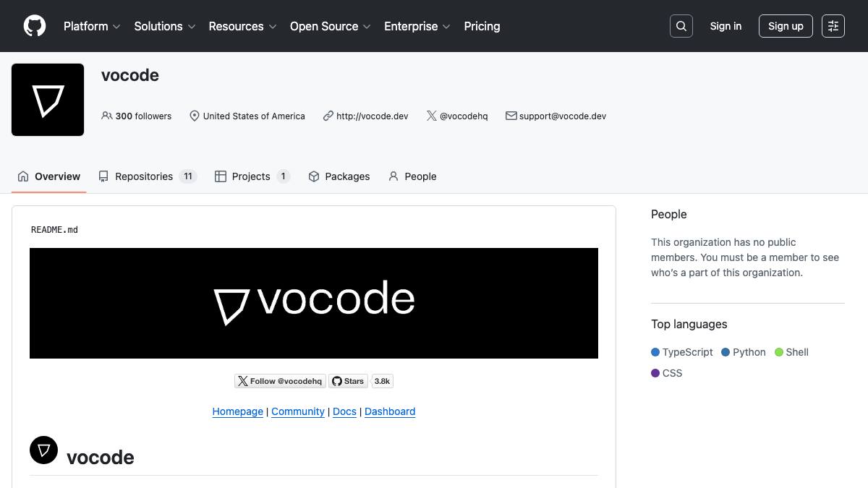Expand the Solutions menu
This screenshot has height=488, width=868.
coord(165,26)
